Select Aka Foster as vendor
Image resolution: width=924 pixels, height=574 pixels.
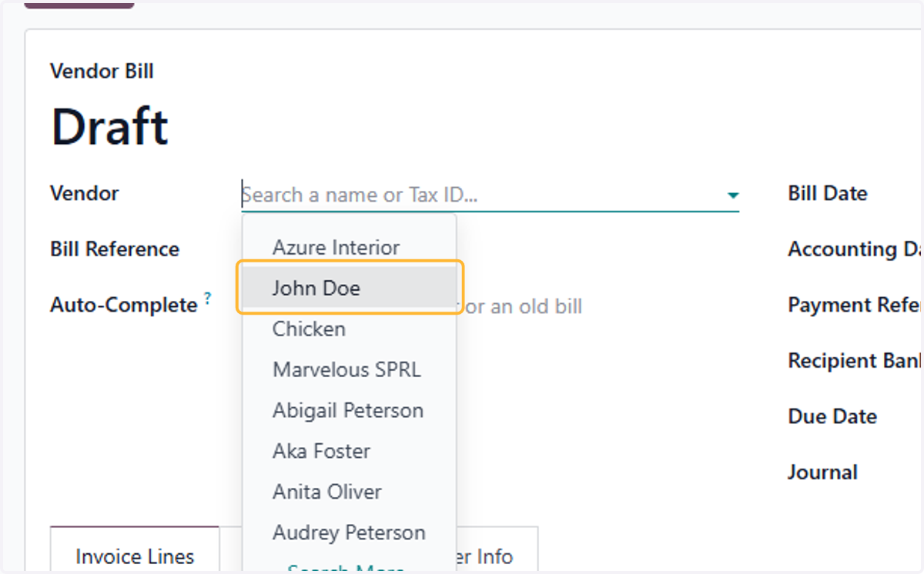(350, 452)
